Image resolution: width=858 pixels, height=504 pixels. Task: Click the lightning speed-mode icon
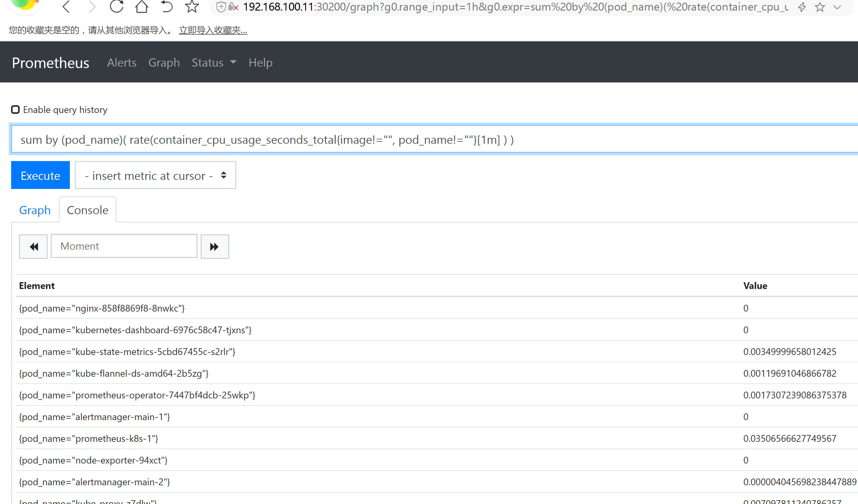[802, 7]
